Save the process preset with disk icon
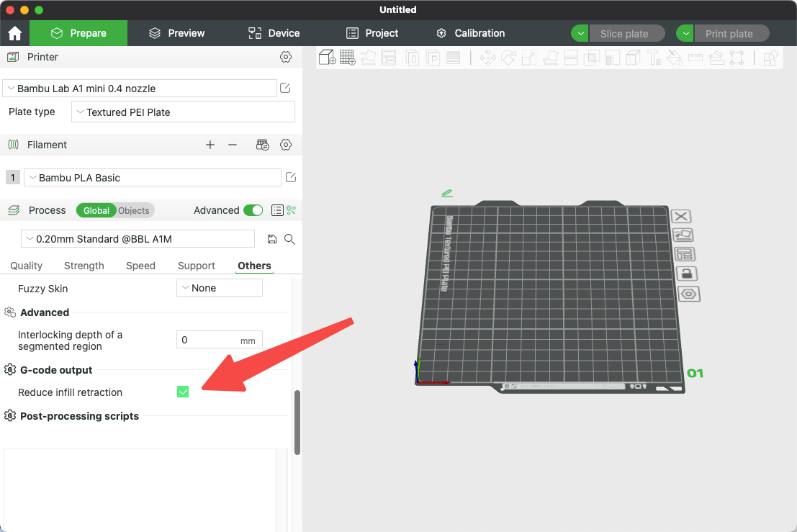This screenshot has width=797, height=532. pyautogui.click(x=272, y=239)
